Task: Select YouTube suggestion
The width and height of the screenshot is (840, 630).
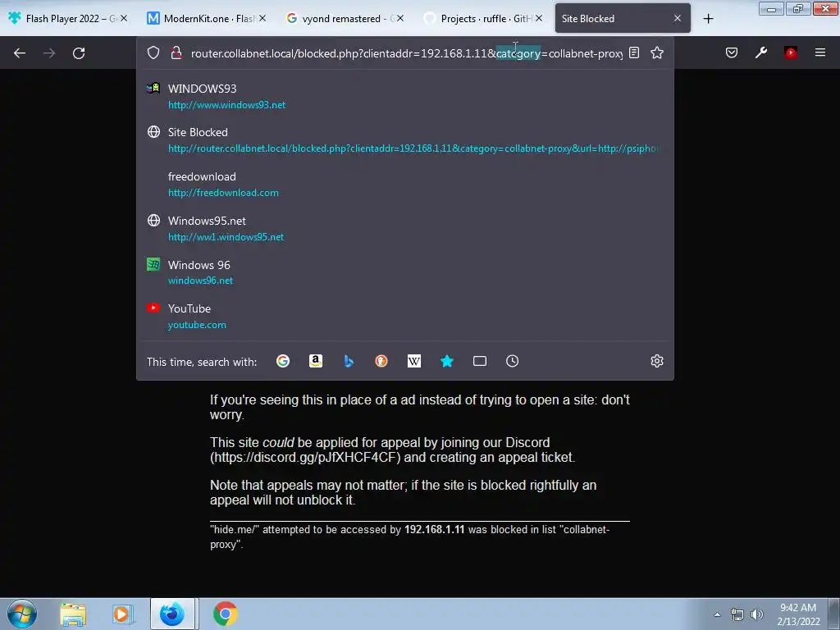Action: click(x=405, y=316)
